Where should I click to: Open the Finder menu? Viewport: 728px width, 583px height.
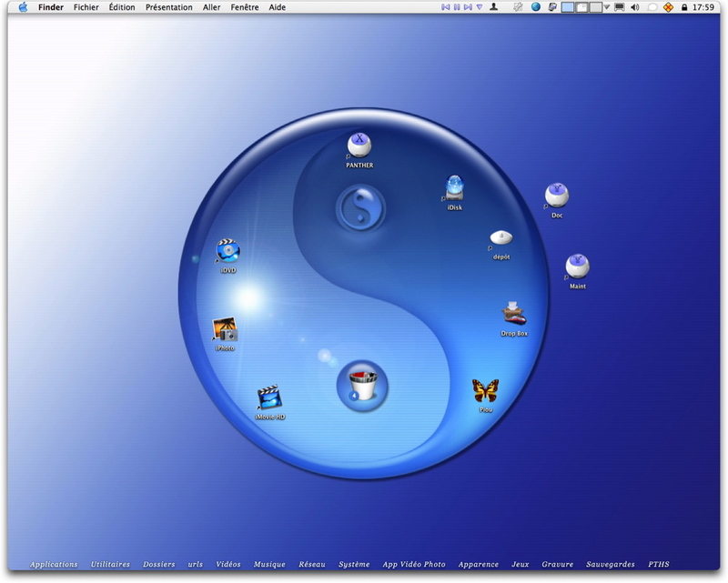coord(51,7)
